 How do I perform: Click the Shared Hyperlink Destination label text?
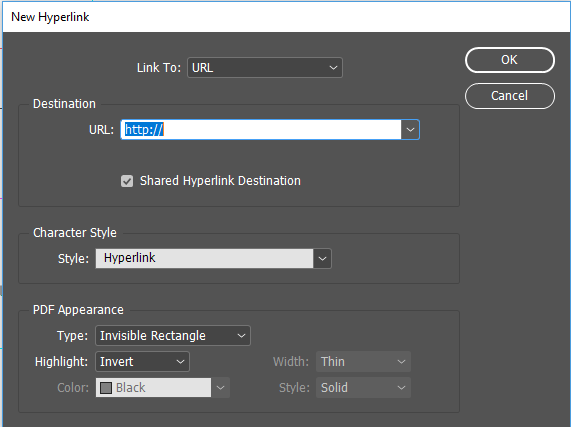tap(220, 181)
